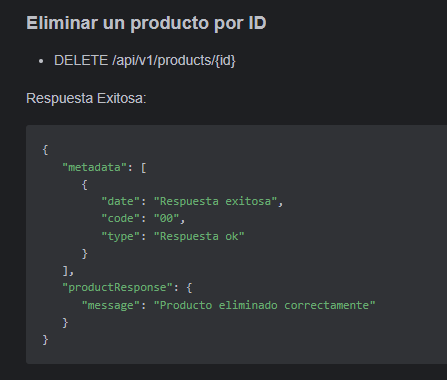
Task: Click the "metadata" key in the JSON
Action: pyautogui.click(x=95, y=167)
